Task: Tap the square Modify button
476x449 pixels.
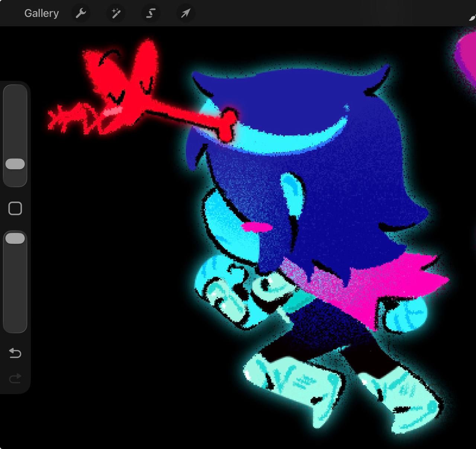Action: coord(15,209)
